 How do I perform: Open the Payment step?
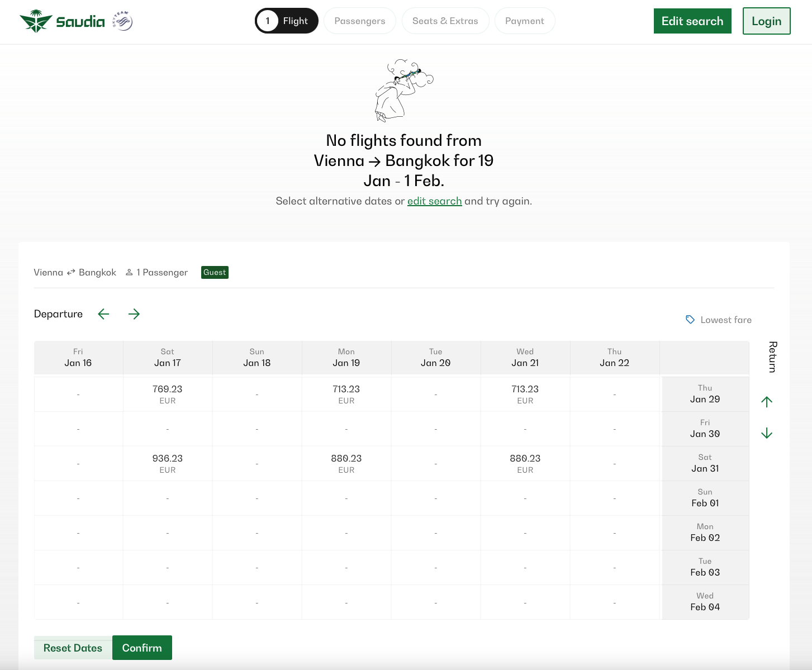click(x=525, y=21)
